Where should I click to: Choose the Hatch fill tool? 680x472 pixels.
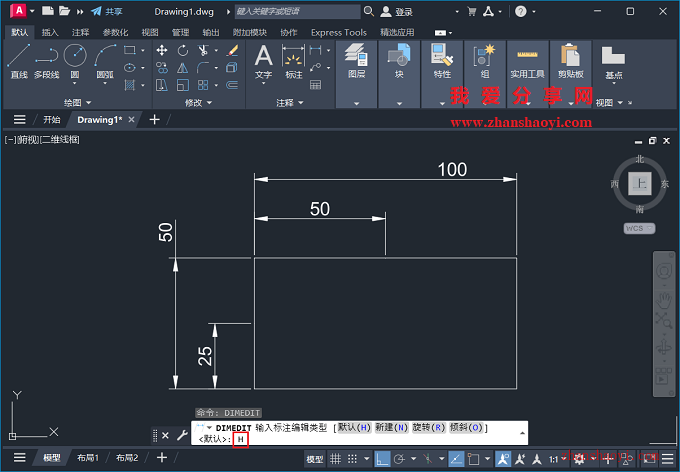point(130,85)
